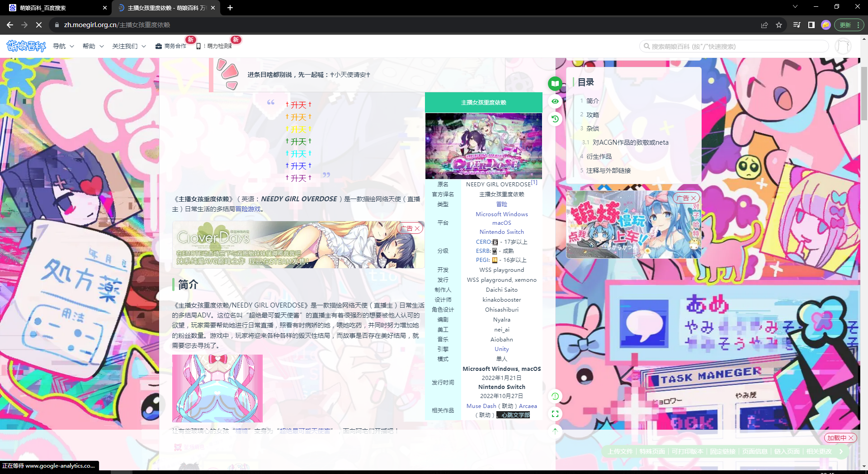The image size is (868, 474).
Task: Click the PEGI rating link
Action: 482,260
